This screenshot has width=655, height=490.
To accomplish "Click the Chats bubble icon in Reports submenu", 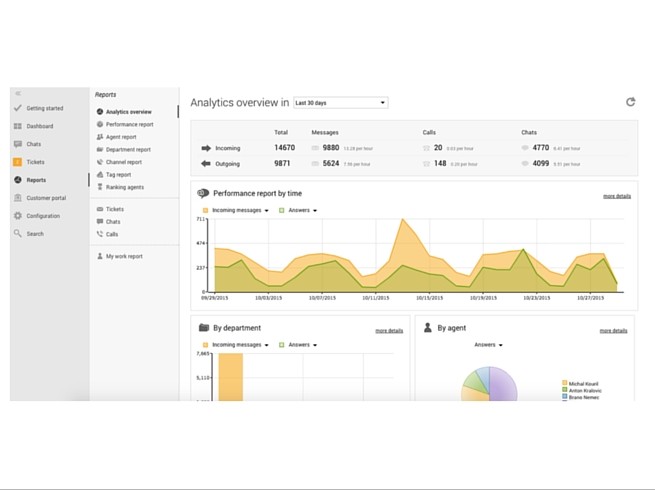I will (100, 221).
